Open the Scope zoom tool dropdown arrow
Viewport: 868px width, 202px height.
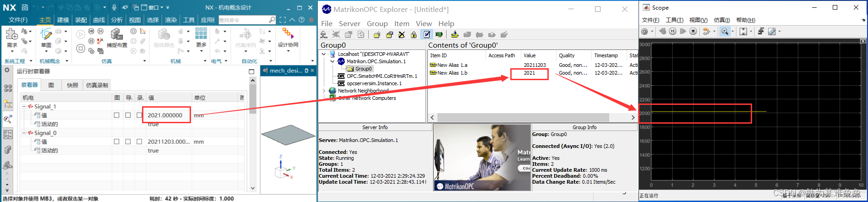pos(733,31)
